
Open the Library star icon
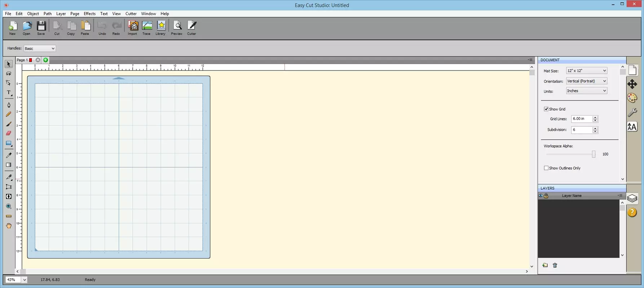161,28
